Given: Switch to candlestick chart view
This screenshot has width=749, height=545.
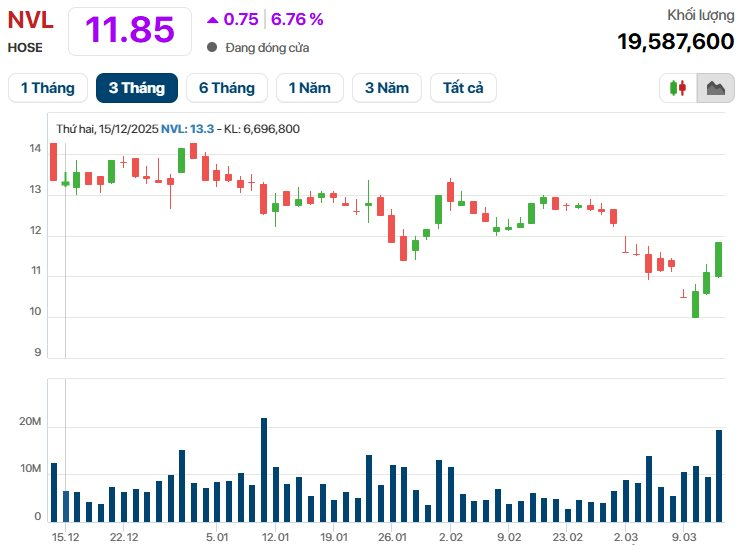Looking at the screenshot, I should 678,88.
